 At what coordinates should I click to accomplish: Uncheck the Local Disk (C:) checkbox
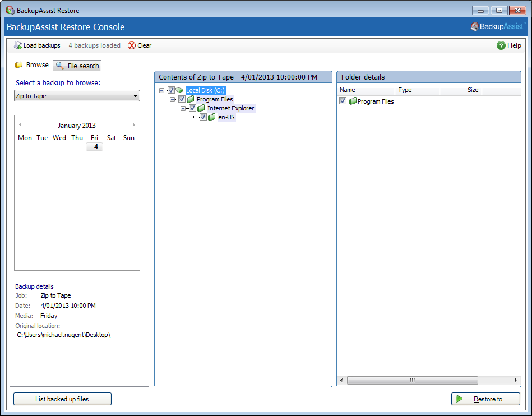pos(171,90)
